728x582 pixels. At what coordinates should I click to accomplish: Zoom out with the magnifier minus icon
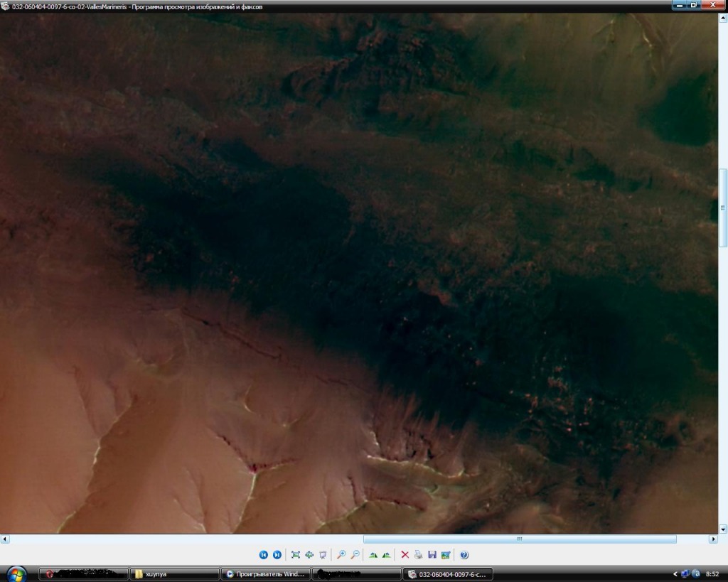click(355, 555)
